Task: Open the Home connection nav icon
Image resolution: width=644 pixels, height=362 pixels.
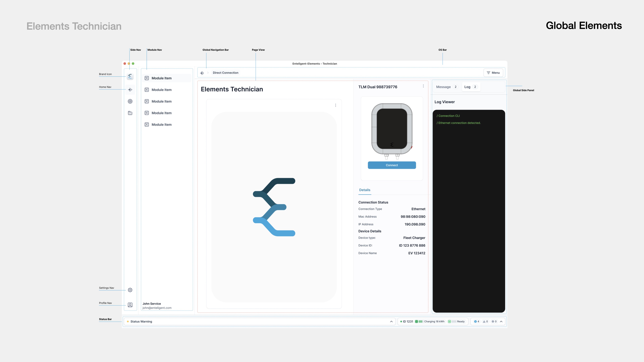Action: pos(130,90)
